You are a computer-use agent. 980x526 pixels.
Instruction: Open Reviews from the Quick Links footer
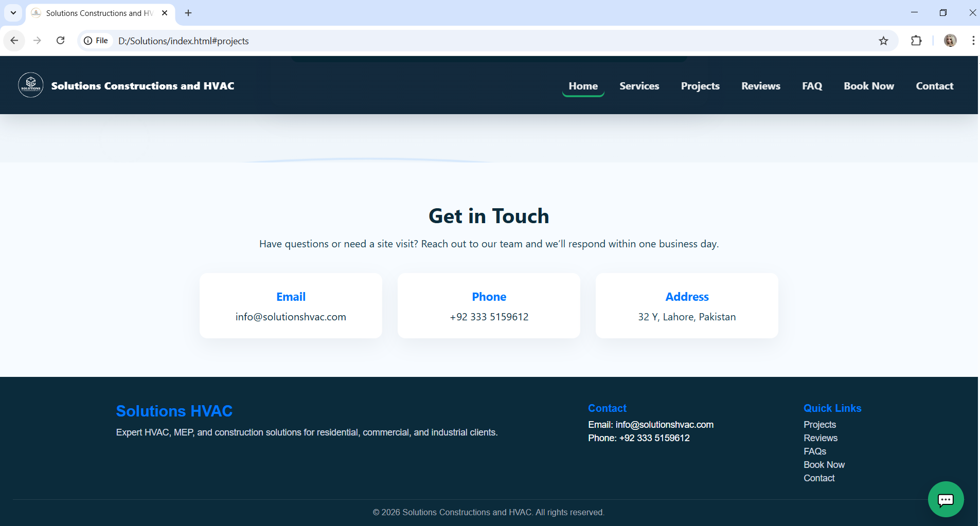click(x=821, y=438)
